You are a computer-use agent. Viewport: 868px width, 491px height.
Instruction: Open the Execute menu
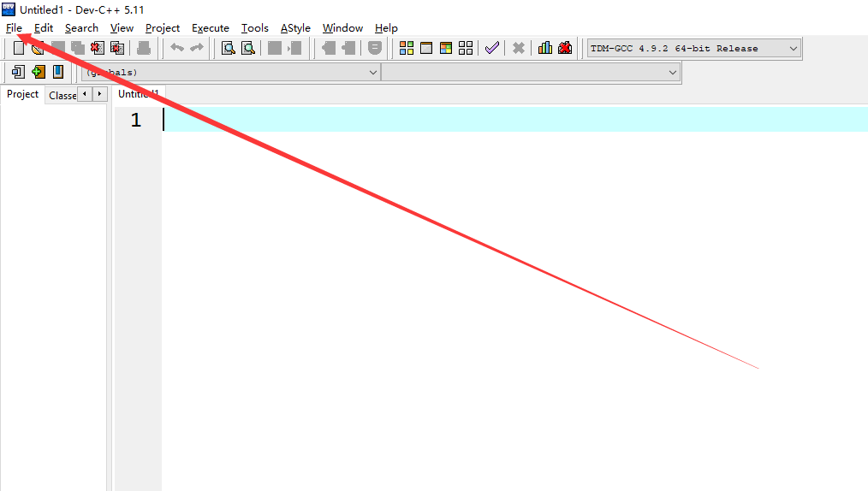211,28
